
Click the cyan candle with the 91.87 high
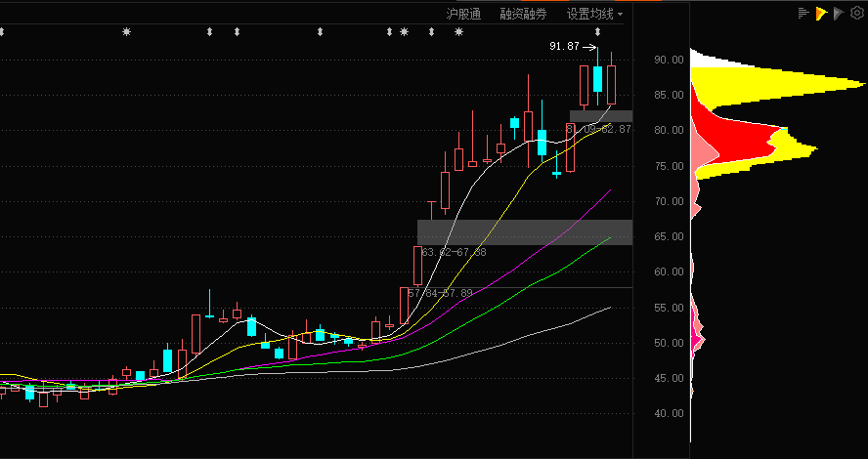tap(597, 79)
